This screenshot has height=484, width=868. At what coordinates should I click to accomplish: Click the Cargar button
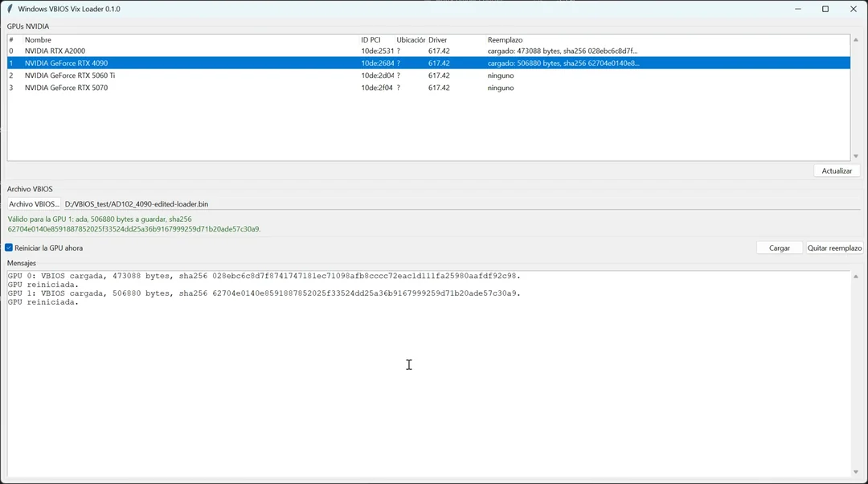click(780, 248)
